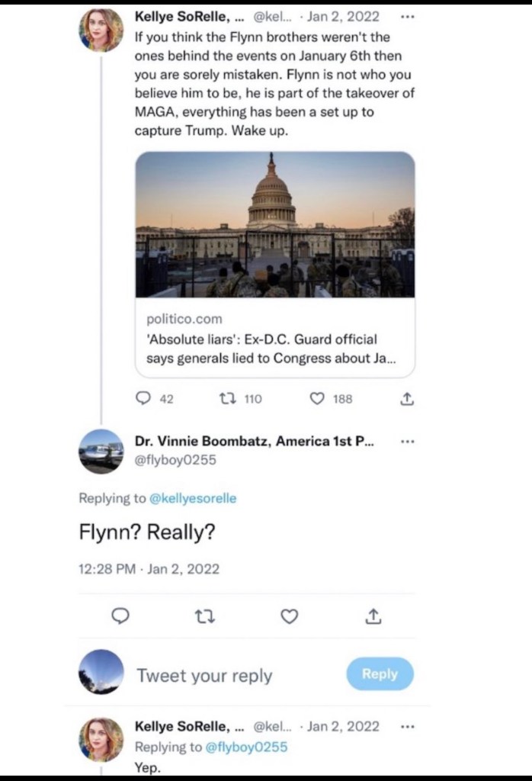
Task: Click the 12:28 PM Jan 2, 2022 timestamp
Action: click(149, 568)
